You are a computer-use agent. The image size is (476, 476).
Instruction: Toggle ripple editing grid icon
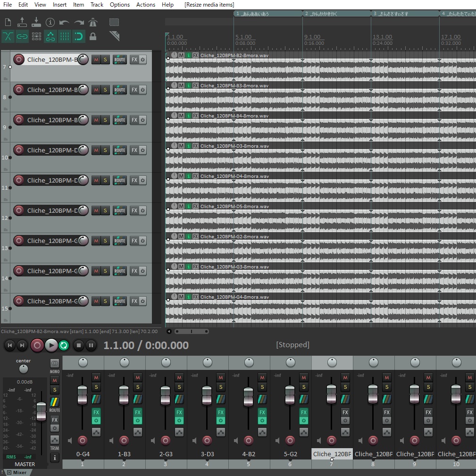point(36,36)
